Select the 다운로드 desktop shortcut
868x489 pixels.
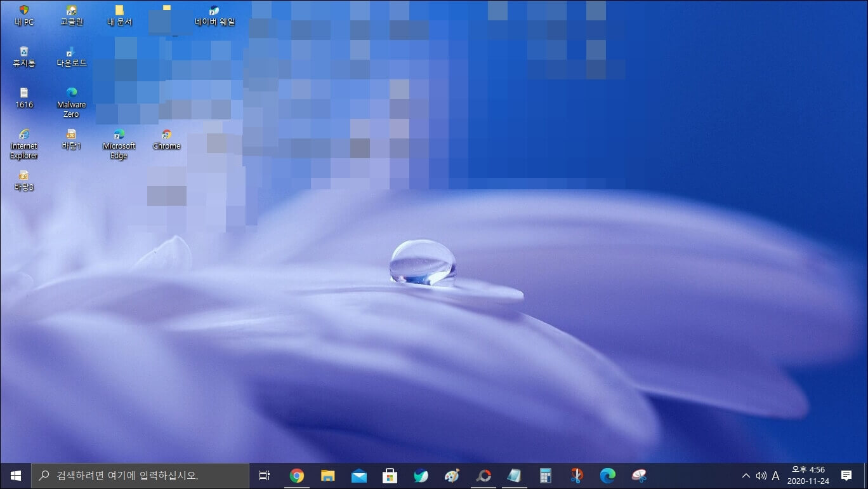tap(72, 57)
